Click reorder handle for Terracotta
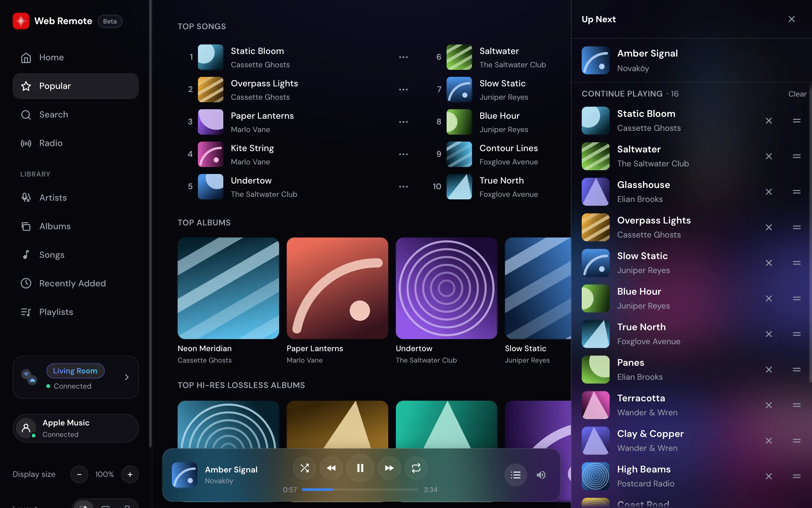 click(x=796, y=405)
